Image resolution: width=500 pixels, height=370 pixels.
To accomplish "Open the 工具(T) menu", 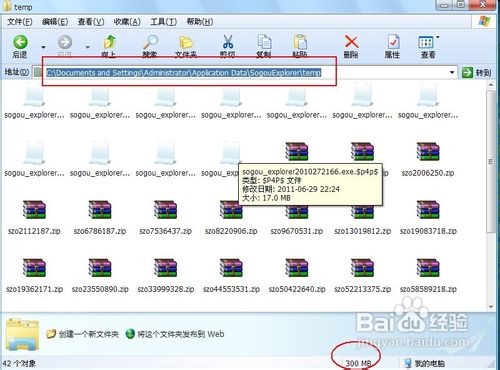I will (x=163, y=22).
